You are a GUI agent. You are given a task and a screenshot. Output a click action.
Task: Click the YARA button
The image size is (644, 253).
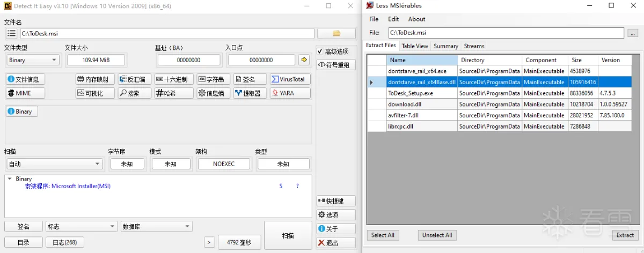[x=290, y=93]
